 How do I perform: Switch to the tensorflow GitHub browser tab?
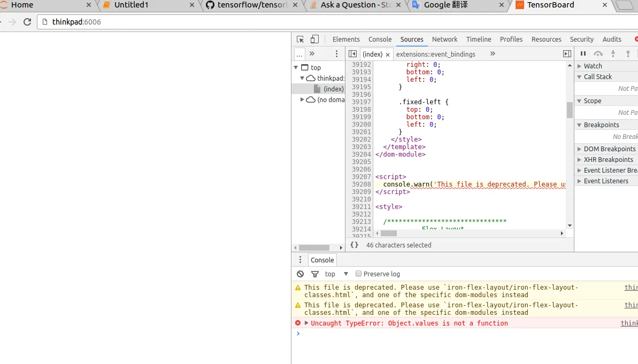pos(251,5)
